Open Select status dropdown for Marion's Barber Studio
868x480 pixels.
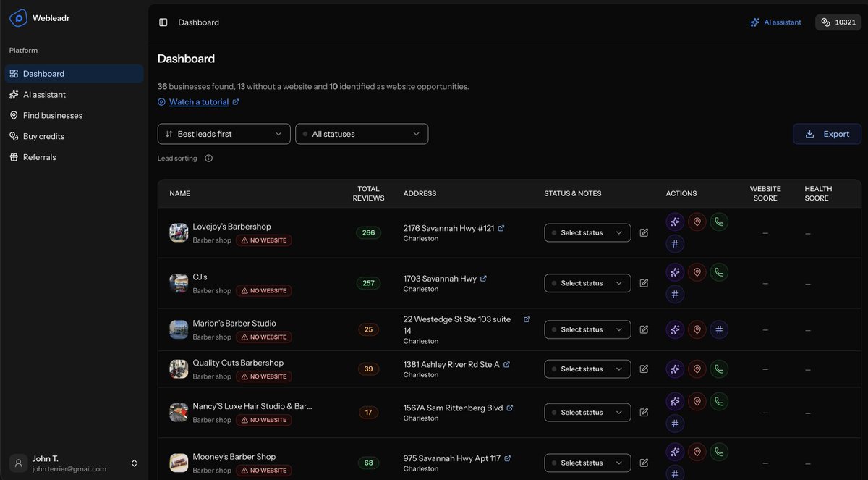(587, 330)
